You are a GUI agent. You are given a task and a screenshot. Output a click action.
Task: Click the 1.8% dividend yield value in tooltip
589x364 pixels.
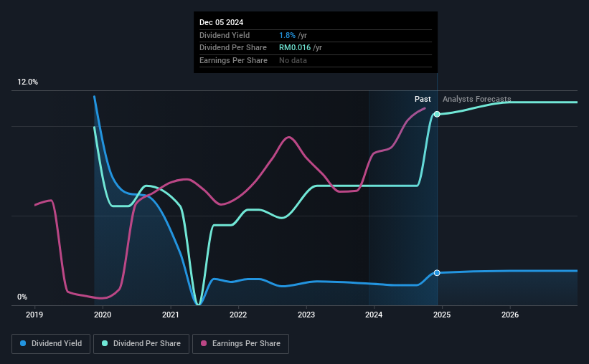click(288, 35)
